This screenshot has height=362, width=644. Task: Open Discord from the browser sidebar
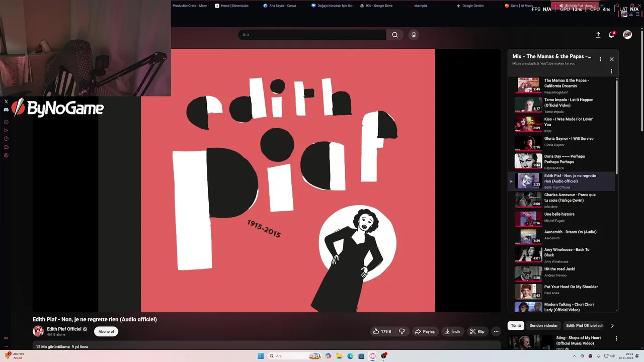pyautogui.click(x=6, y=110)
